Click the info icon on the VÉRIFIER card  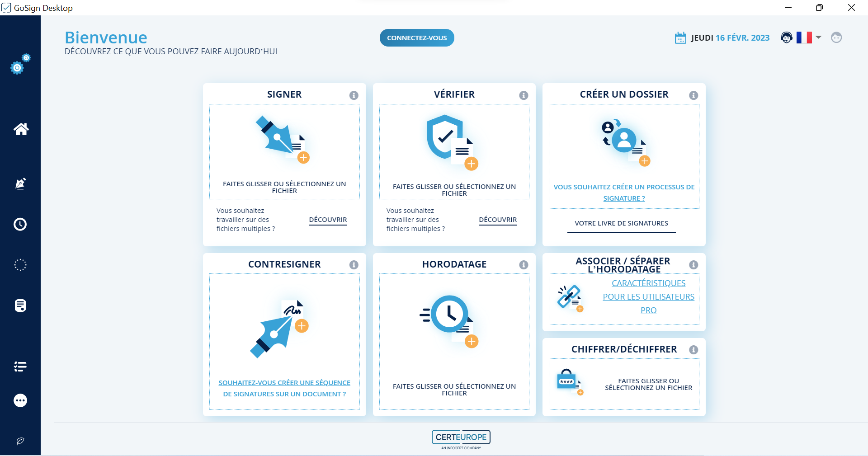pyautogui.click(x=524, y=95)
